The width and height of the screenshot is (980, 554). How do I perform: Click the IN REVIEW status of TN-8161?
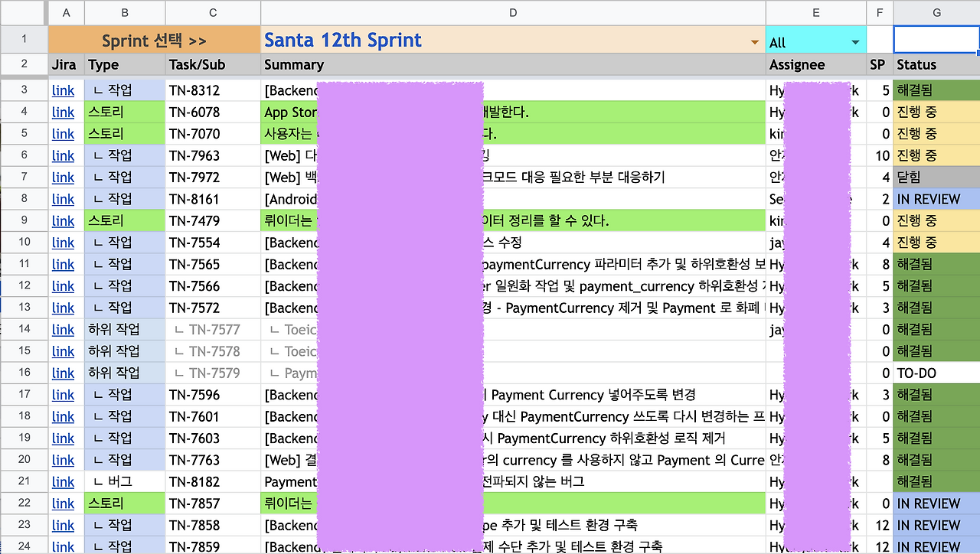936,200
